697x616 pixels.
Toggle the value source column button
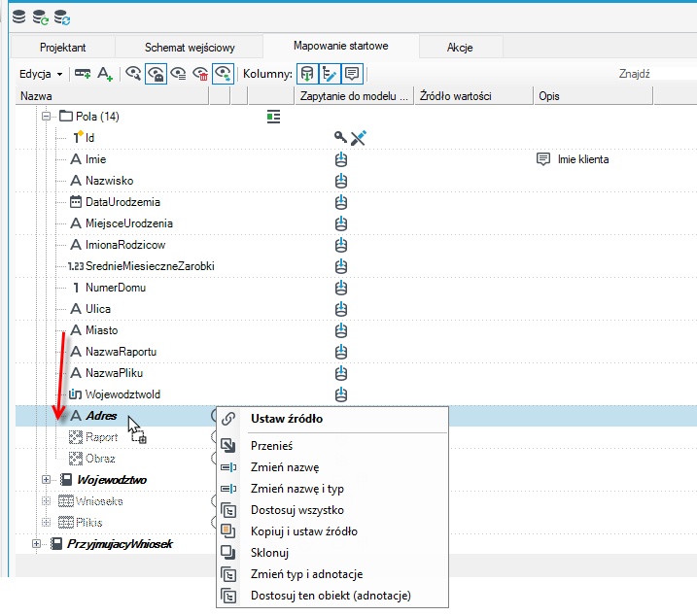[x=330, y=74]
